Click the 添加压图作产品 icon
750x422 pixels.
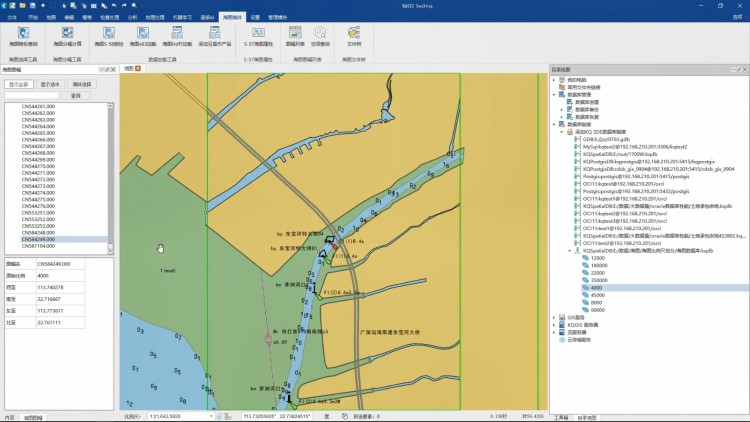213,34
